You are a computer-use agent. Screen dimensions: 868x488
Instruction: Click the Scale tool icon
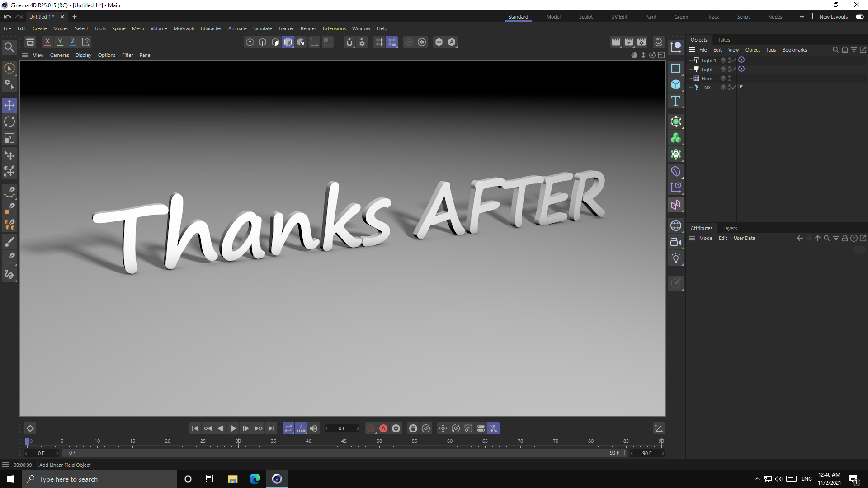9,138
